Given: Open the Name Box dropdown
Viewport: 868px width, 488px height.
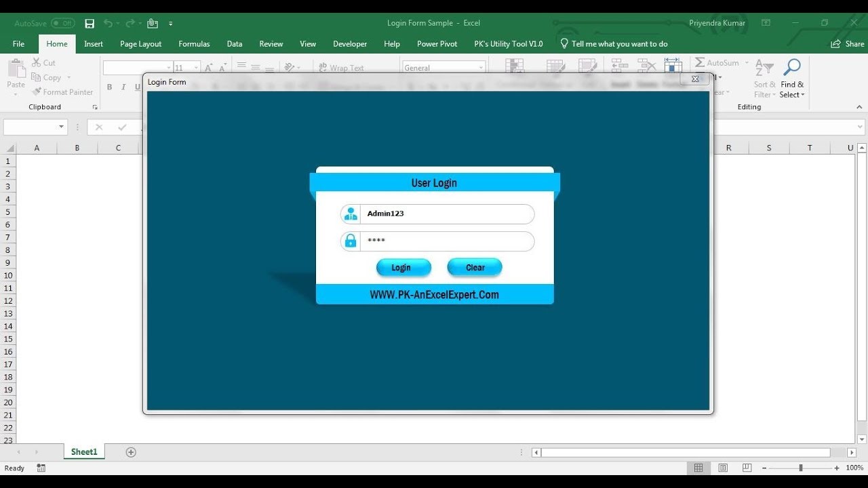Looking at the screenshot, I should point(62,127).
